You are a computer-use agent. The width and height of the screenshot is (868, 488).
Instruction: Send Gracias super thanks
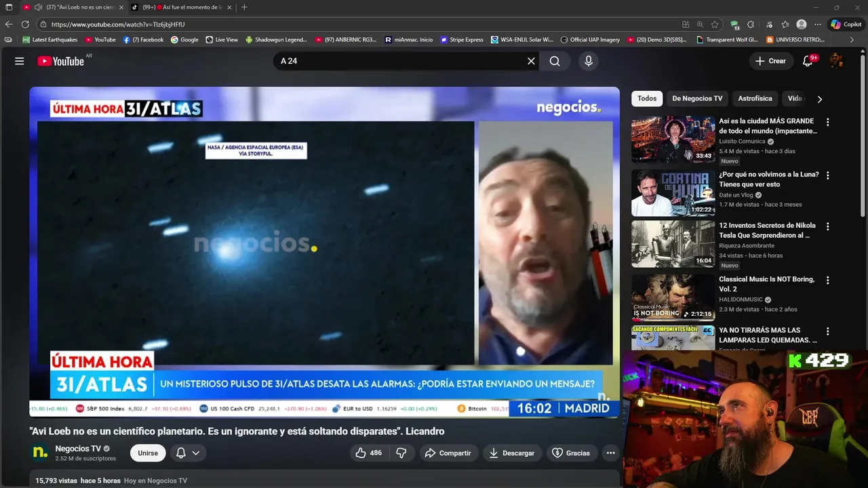click(570, 453)
